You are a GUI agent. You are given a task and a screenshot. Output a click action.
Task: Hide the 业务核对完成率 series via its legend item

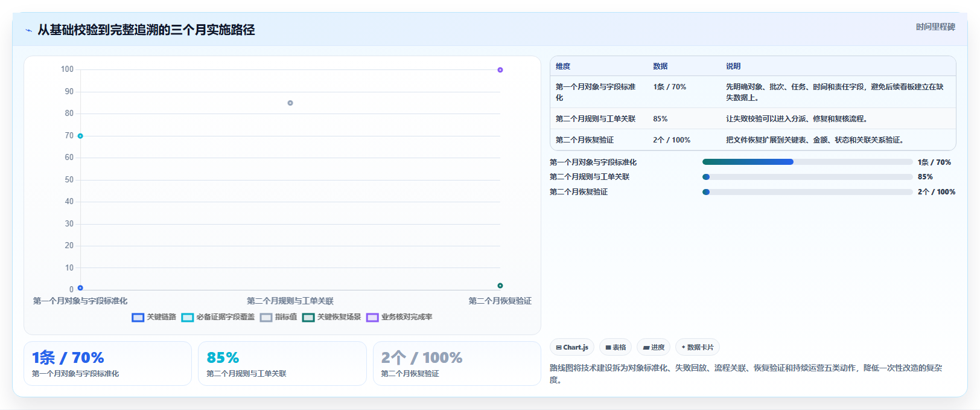[399, 317]
